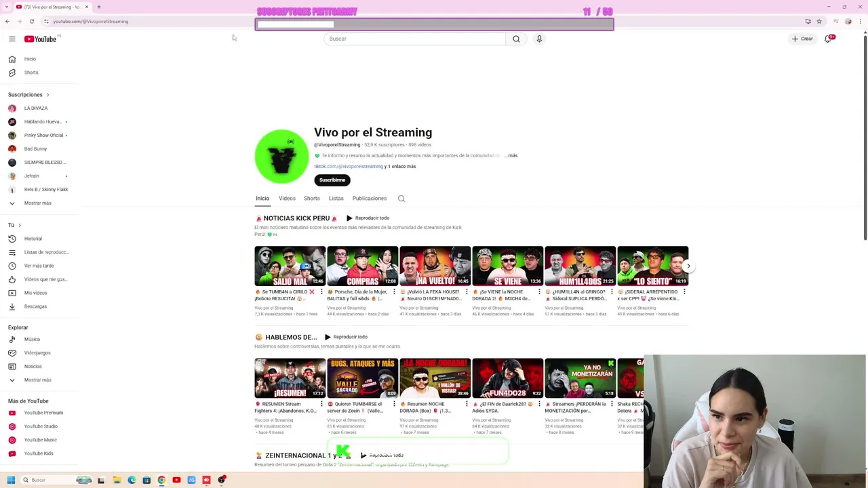
Task: Switch to the Inicio channel tab
Action: point(262,199)
